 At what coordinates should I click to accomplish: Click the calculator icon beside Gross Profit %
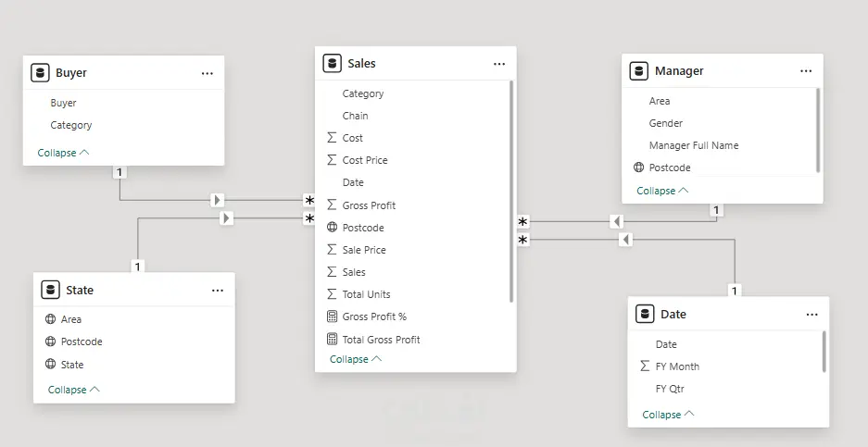click(x=333, y=317)
